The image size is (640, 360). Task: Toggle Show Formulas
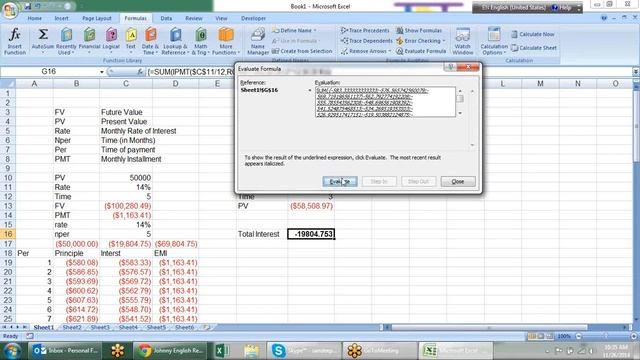click(419, 31)
